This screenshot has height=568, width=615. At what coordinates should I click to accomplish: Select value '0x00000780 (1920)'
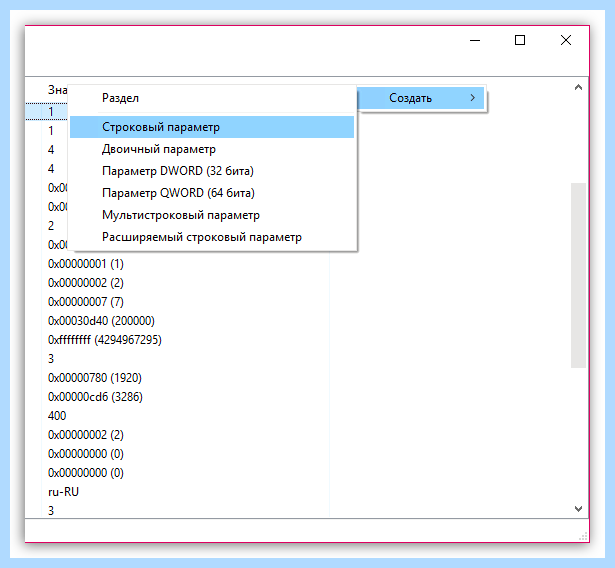(x=95, y=378)
